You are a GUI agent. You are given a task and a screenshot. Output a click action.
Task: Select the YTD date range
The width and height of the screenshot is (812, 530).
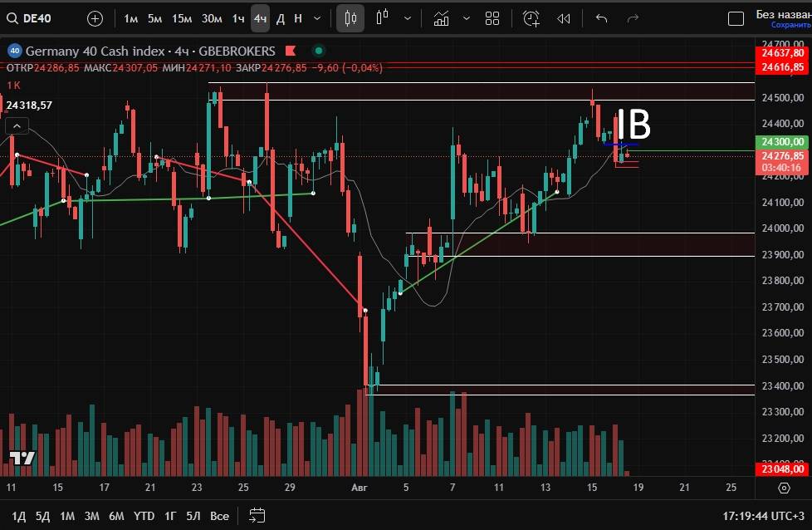tap(144, 516)
